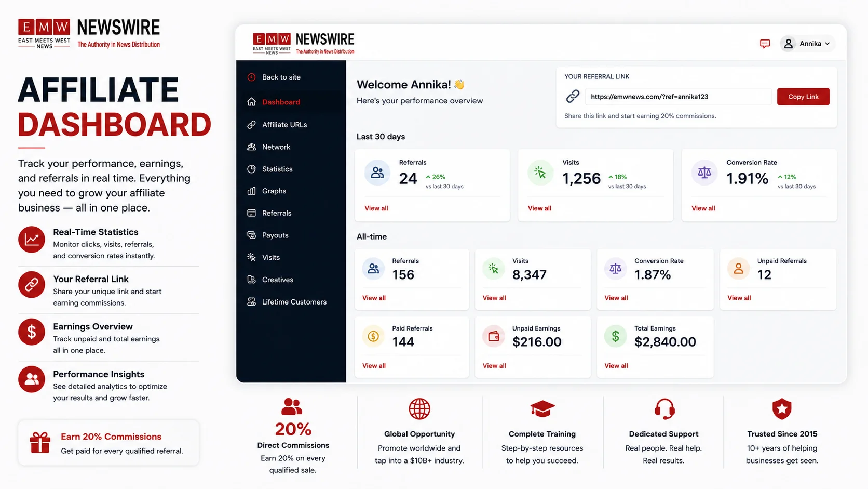View all for Last 30 days Visits

click(x=539, y=208)
